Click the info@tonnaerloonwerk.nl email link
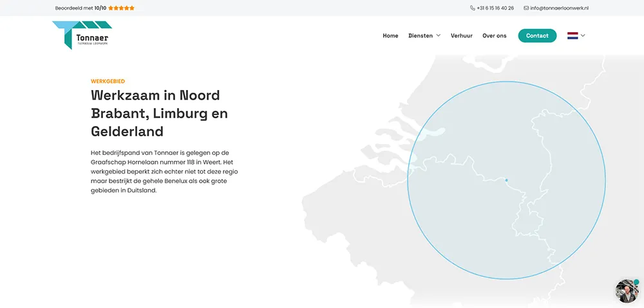Image resolution: width=644 pixels, height=308 pixels. pyautogui.click(x=559, y=8)
